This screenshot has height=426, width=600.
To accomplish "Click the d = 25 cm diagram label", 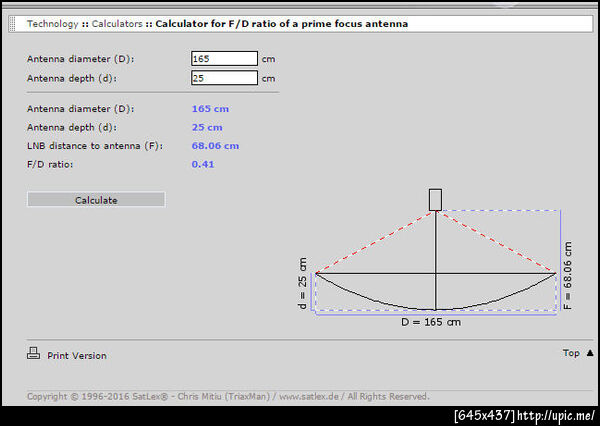I will click(302, 283).
